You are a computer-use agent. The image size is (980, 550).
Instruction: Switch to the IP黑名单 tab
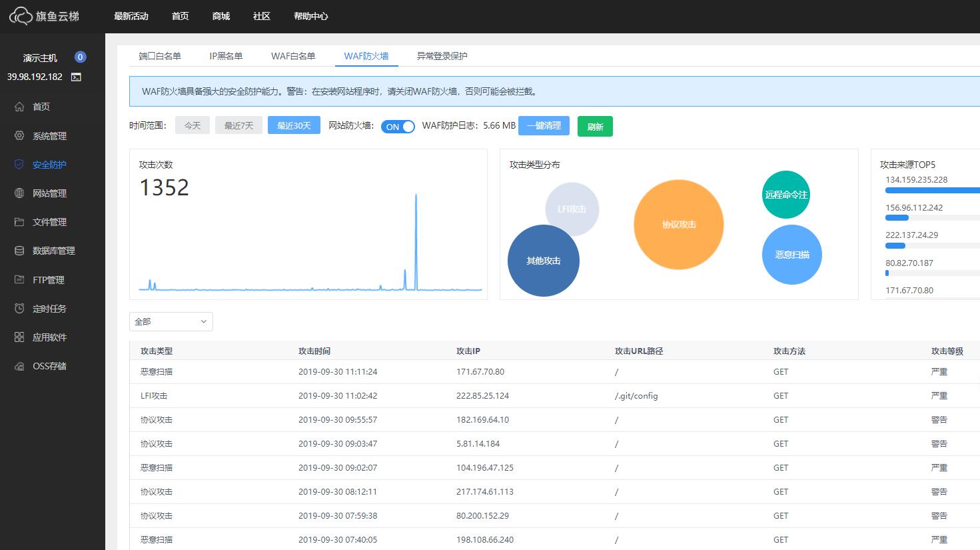[226, 56]
